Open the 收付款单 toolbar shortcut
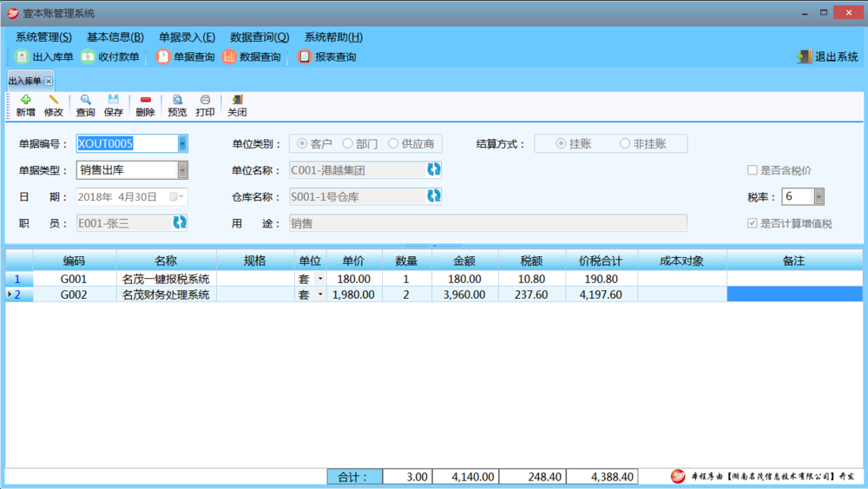The width and height of the screenshot is (868, 489). pyautogui.click(x=110, y=56)
